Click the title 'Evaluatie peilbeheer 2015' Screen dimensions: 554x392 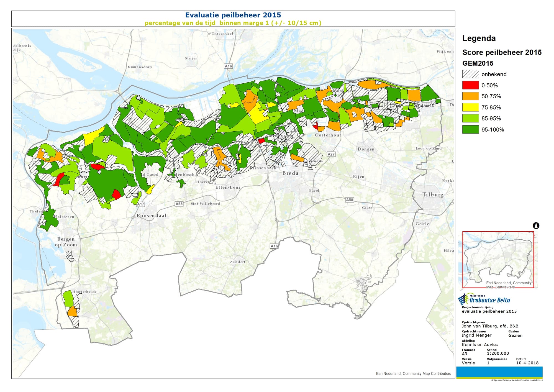[x=233, y=15]
